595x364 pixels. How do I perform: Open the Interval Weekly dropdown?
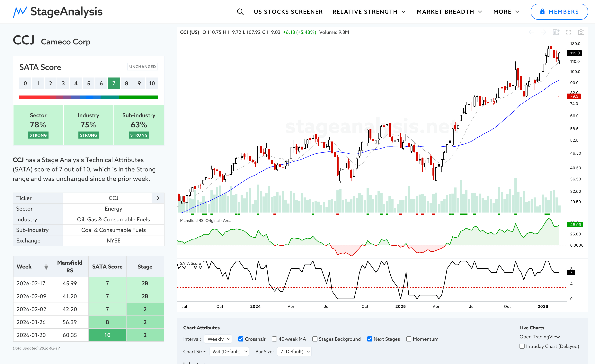tap(218, 339)
